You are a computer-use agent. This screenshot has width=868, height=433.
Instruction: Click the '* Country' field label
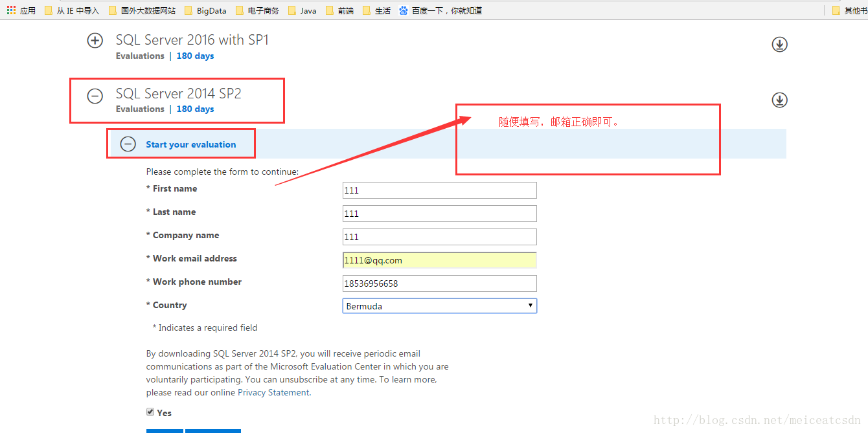pos(166,305)
